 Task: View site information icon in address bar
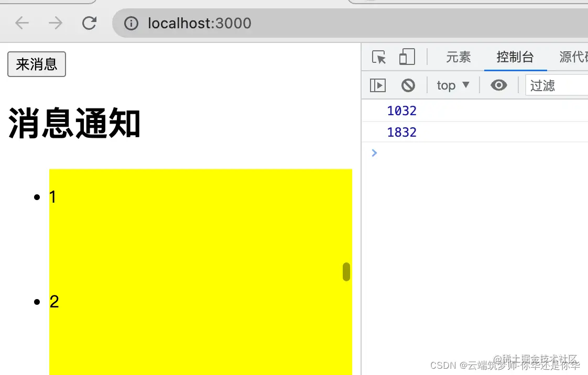click(x=131, y=23)
